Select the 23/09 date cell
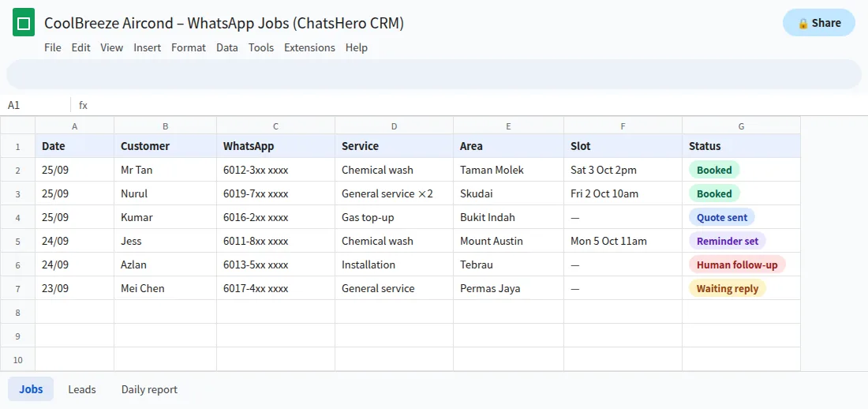 tap(75, 288)
